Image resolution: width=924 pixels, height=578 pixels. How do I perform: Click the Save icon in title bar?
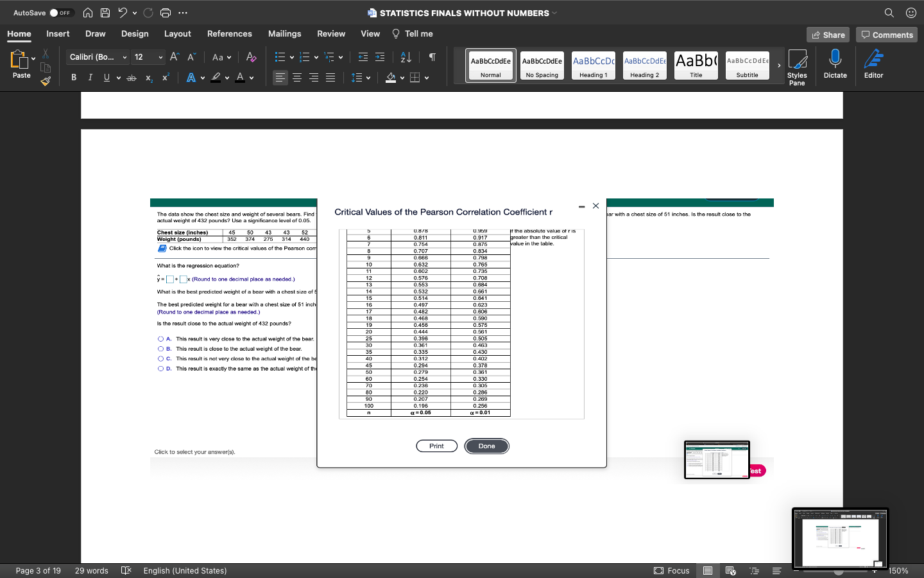105,13
